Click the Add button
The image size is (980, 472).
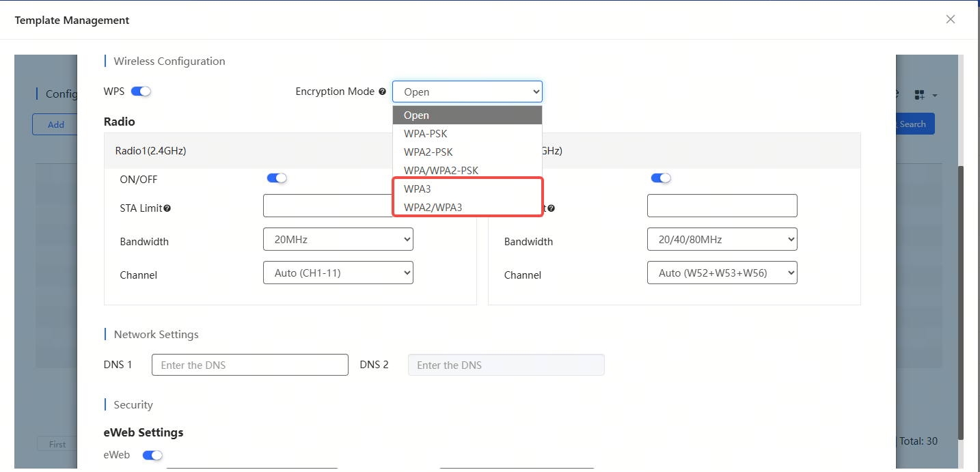pos(56,124)
